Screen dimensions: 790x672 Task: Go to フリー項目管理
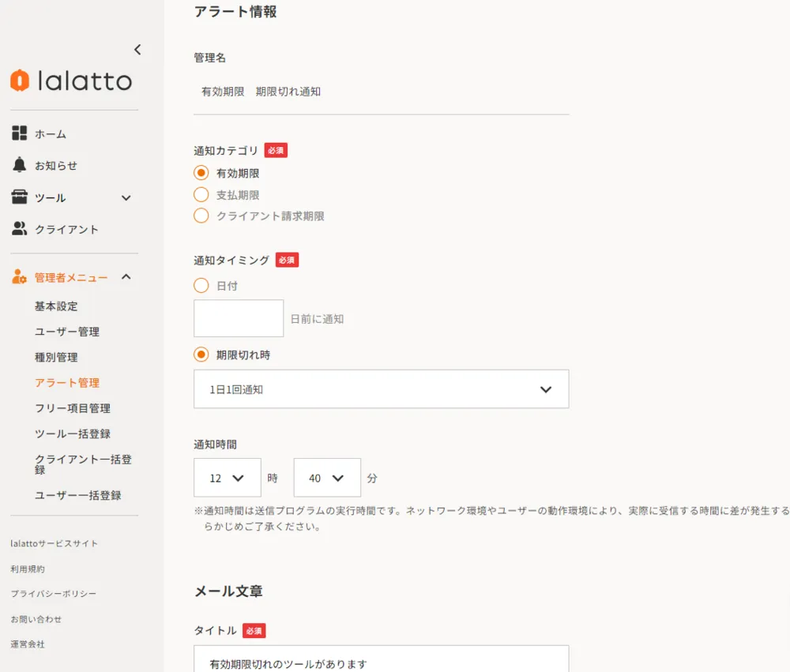(73, 408)
